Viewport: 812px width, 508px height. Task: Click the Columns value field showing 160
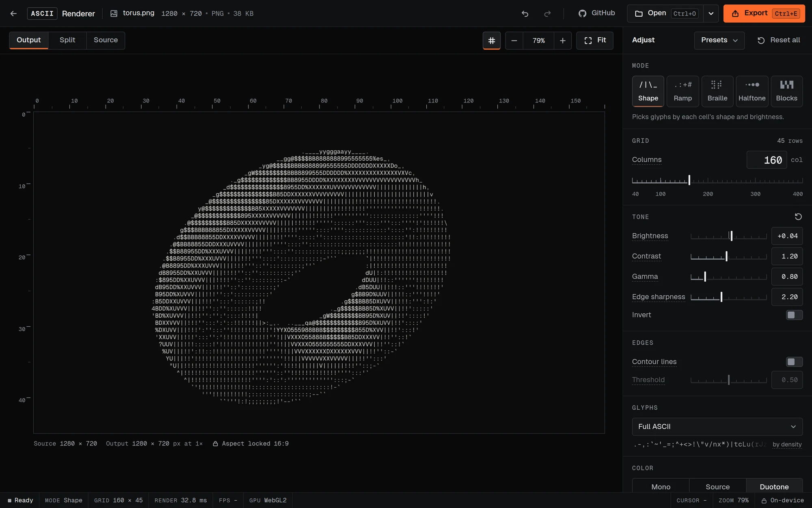pos(767,160)
